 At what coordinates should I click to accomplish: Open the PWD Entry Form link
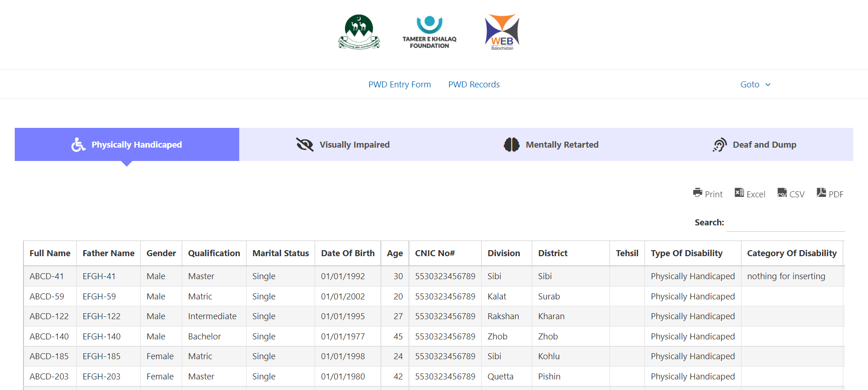[x=399, y=85]
